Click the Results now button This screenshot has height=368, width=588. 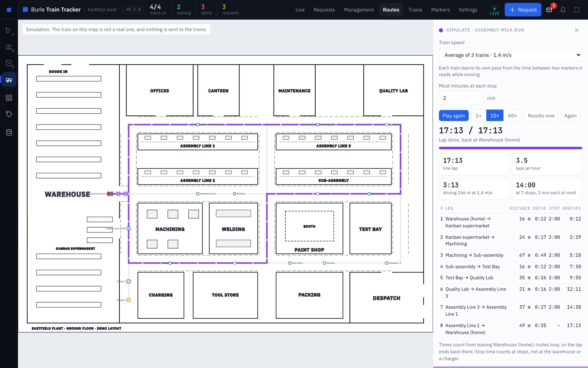(541, 116)
